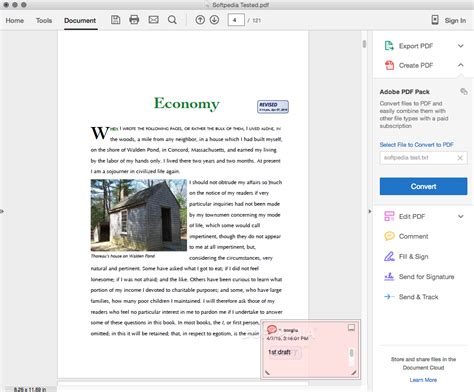The image size is (474, 392).
Task: Click the Adobe PDF Pack files icon
Action: [x=464, y=91]
